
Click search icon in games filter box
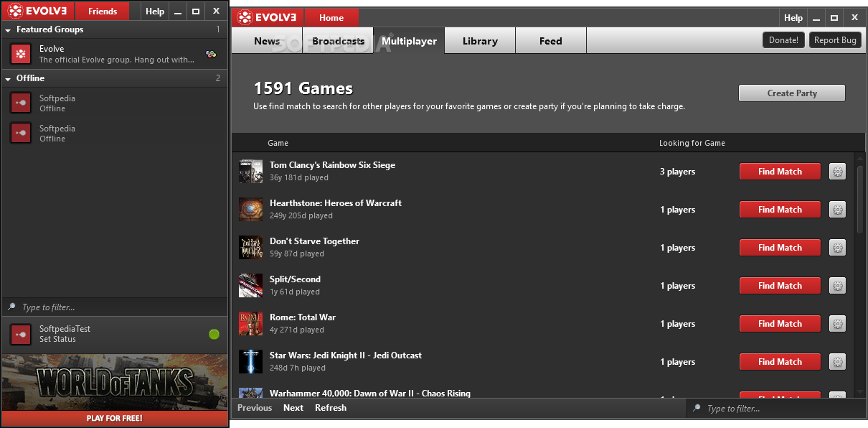(x=696, y=409)
